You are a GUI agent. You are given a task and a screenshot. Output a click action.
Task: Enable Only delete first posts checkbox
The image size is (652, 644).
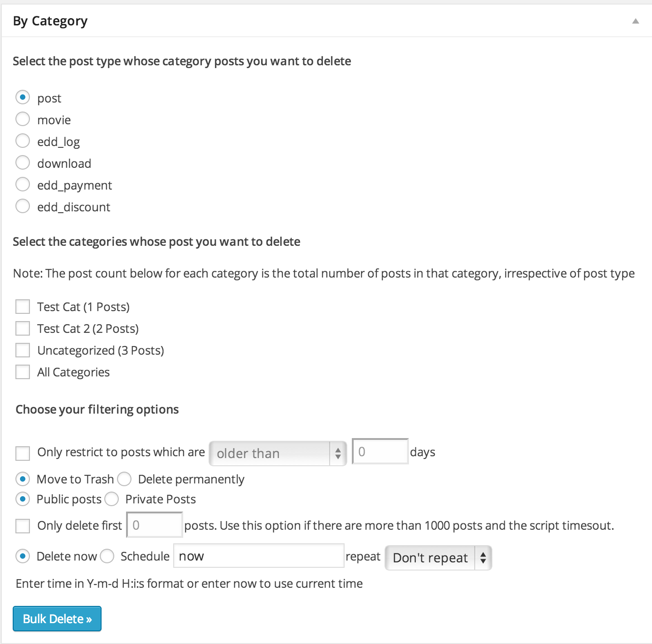23,526
